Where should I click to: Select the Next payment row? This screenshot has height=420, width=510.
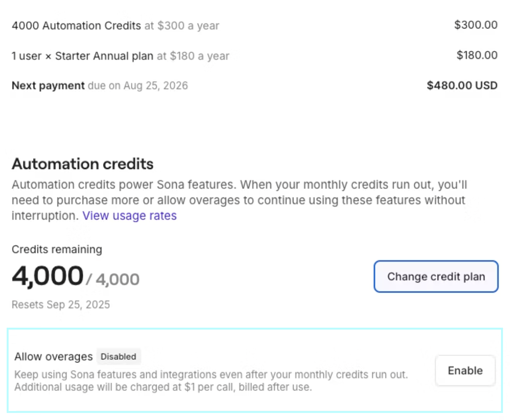coord(48,85)
